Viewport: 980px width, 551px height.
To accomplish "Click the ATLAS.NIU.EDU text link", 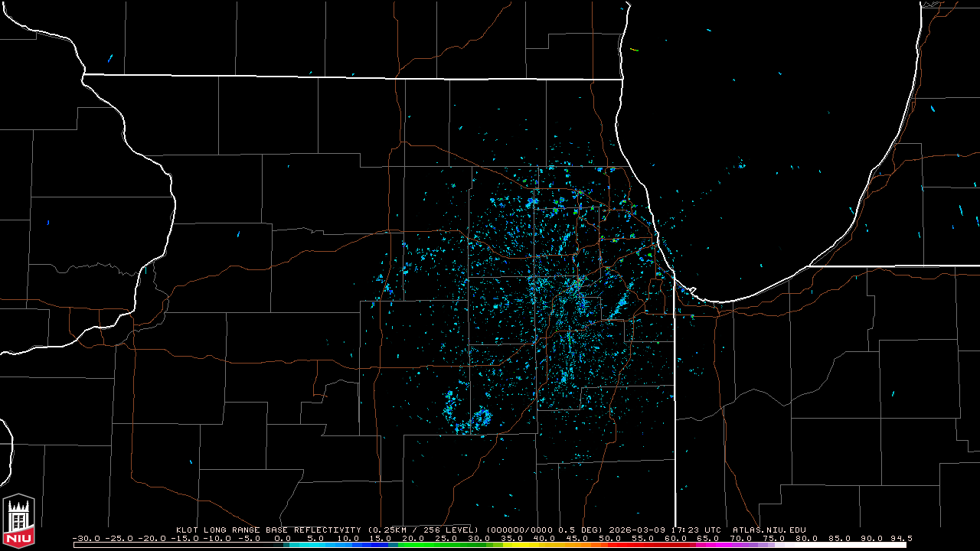I will (769, 530).
